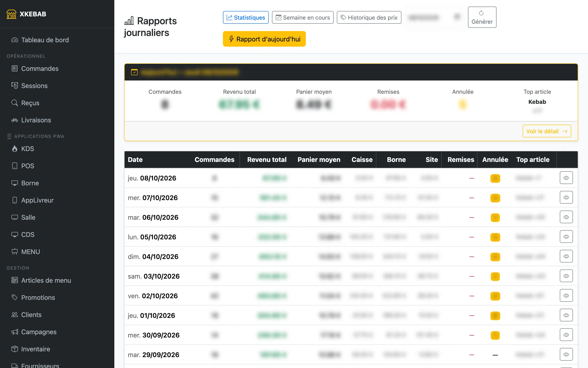This screenshot has width=588, height=368.
Task: Click yellow Annulée badge for 08/10/2026
Action: click(495, 178)
